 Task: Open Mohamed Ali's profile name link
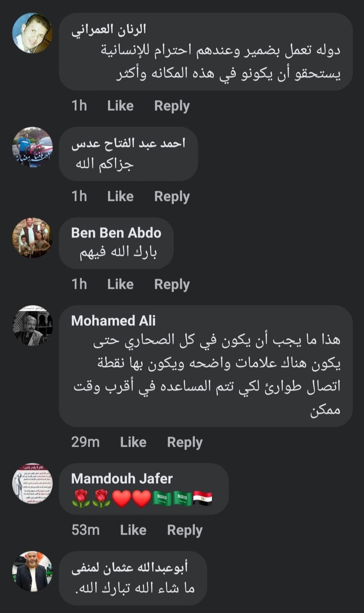113,320
